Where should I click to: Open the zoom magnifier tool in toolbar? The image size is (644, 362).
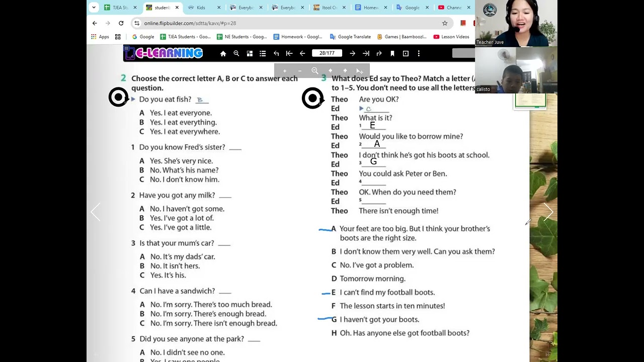pyautogui.click(x=236, y=53)
